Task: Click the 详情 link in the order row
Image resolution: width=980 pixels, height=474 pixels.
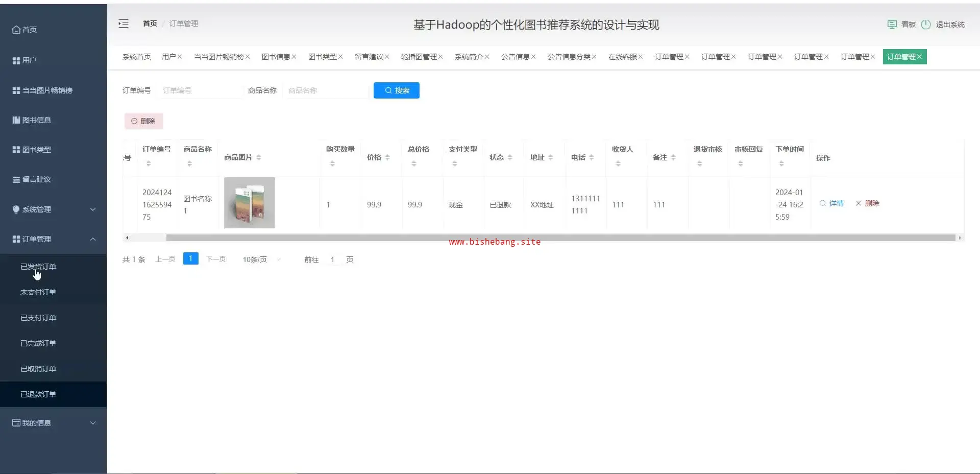Action: tap(836, 203)
